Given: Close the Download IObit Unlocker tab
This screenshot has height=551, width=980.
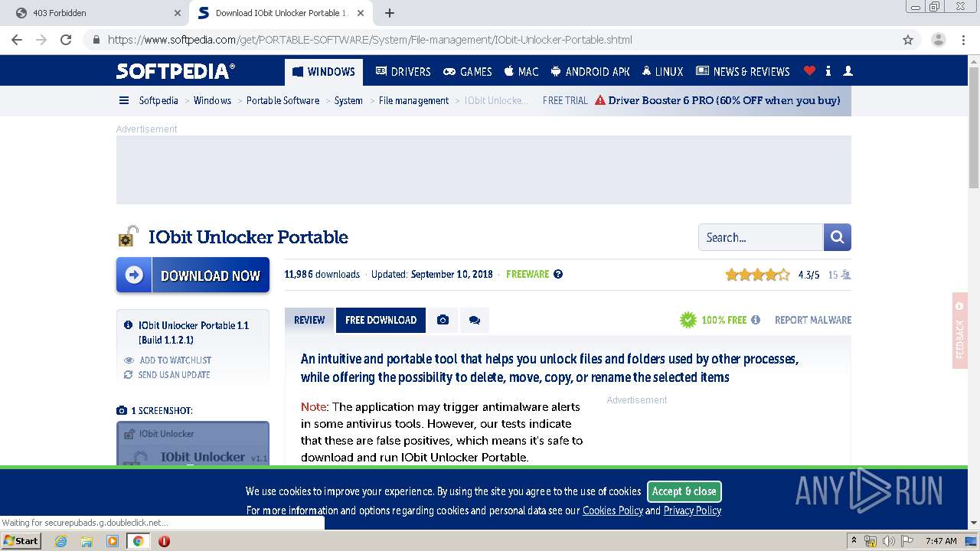Looking at the screenshot, I should pyautogui.click(x=361, y=13).
